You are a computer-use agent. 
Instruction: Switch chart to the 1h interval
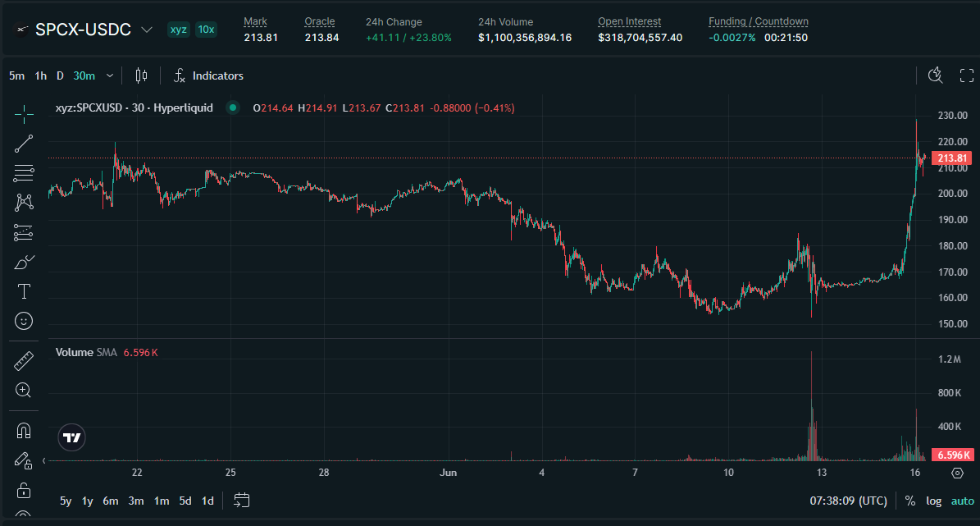click(x=41, y=75)
